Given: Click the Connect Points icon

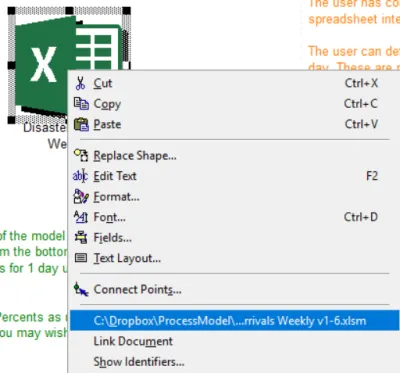Looking at the screenshot, I should (81, 289).
